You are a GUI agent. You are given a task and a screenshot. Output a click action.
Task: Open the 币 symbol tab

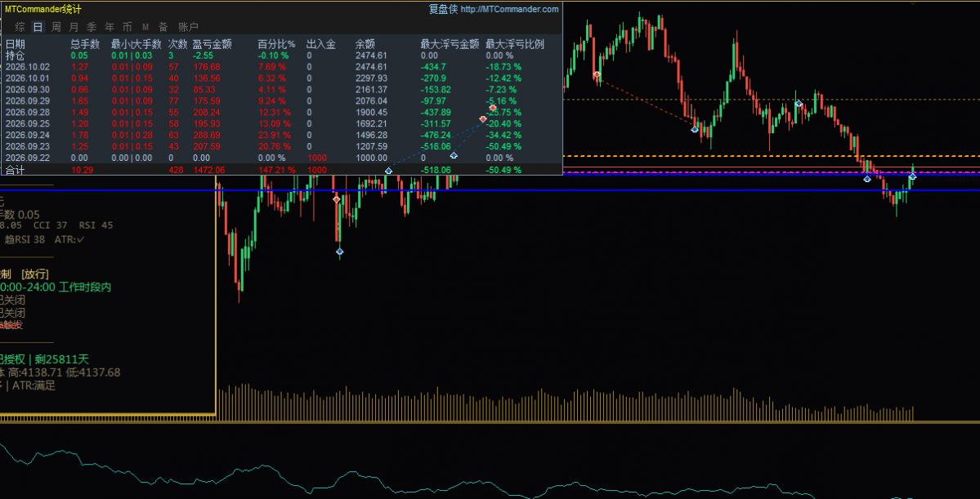(x=128, y=27)
